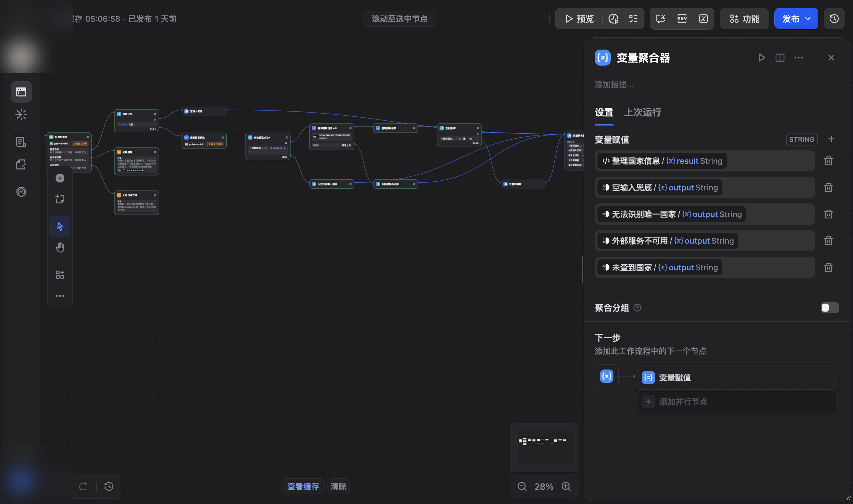Delete the 整理国家信息 result variable

(829, 161)
